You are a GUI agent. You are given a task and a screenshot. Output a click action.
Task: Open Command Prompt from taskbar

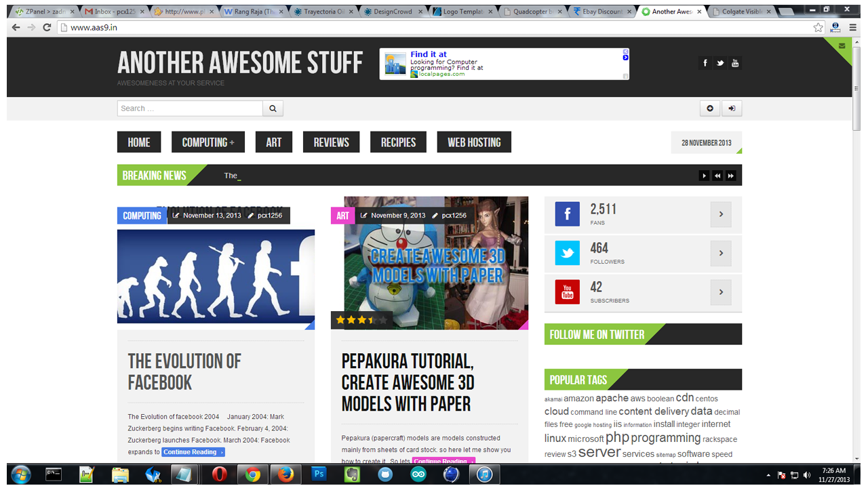tap(54, 475)
